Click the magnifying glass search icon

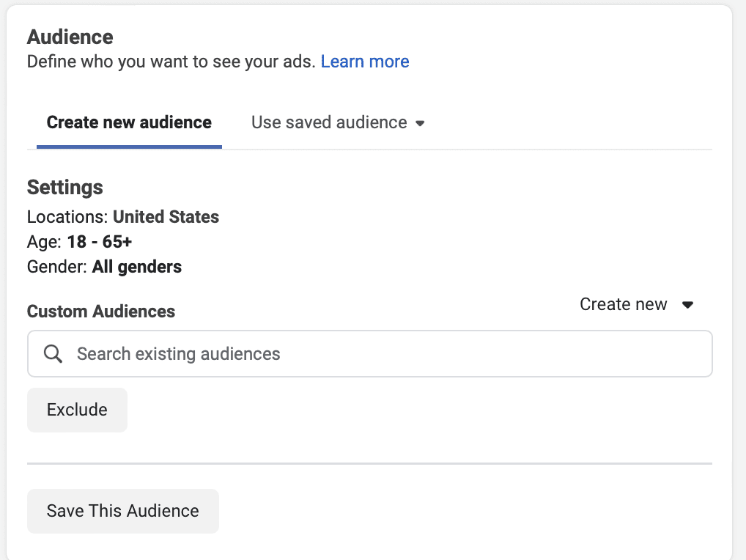click(x=52, y=353)
